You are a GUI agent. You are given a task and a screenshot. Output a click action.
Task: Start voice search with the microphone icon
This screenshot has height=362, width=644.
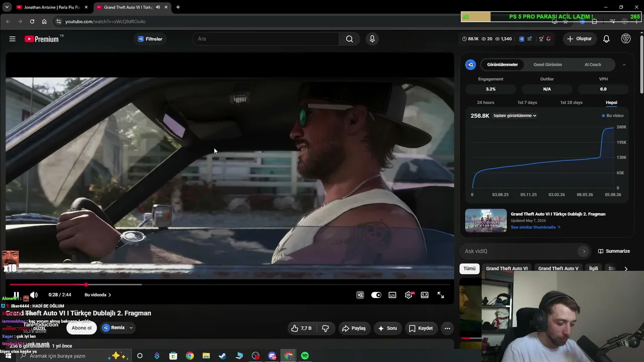click(x=372, y=39)
